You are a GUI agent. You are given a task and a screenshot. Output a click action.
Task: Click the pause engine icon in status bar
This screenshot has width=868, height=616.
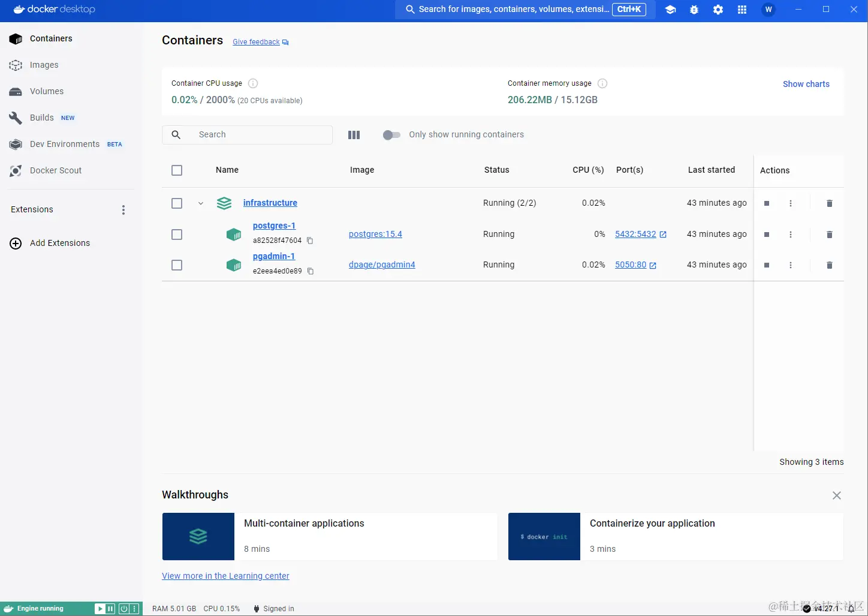coord(110,609)
